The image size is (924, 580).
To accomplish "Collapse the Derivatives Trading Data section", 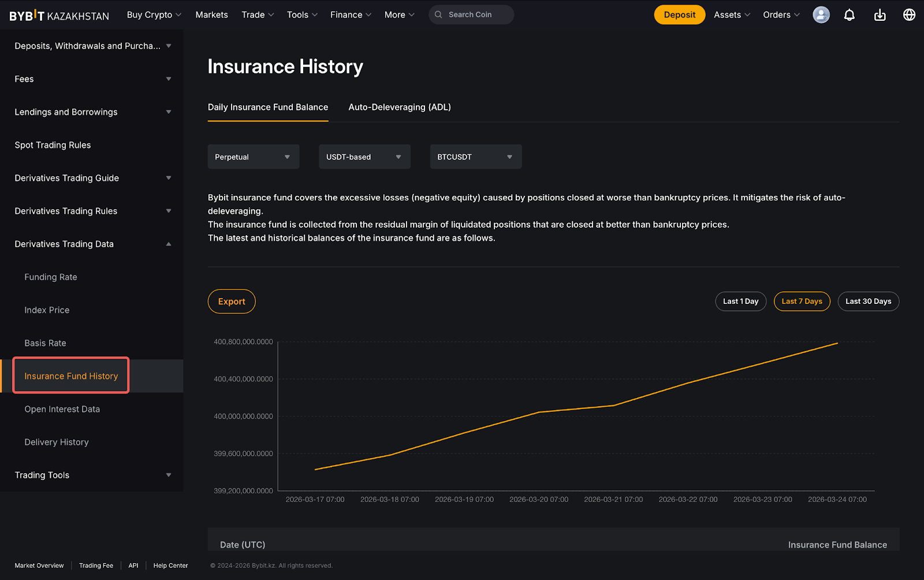I will tap(168, 244).
